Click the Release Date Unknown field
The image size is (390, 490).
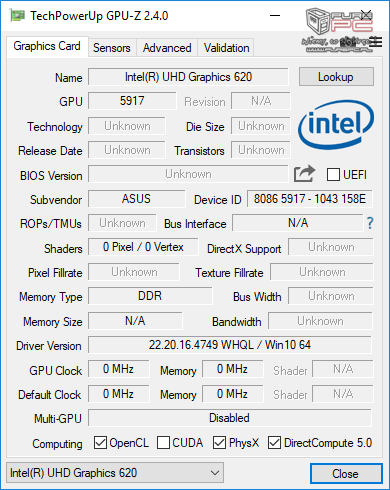(127, 150)
